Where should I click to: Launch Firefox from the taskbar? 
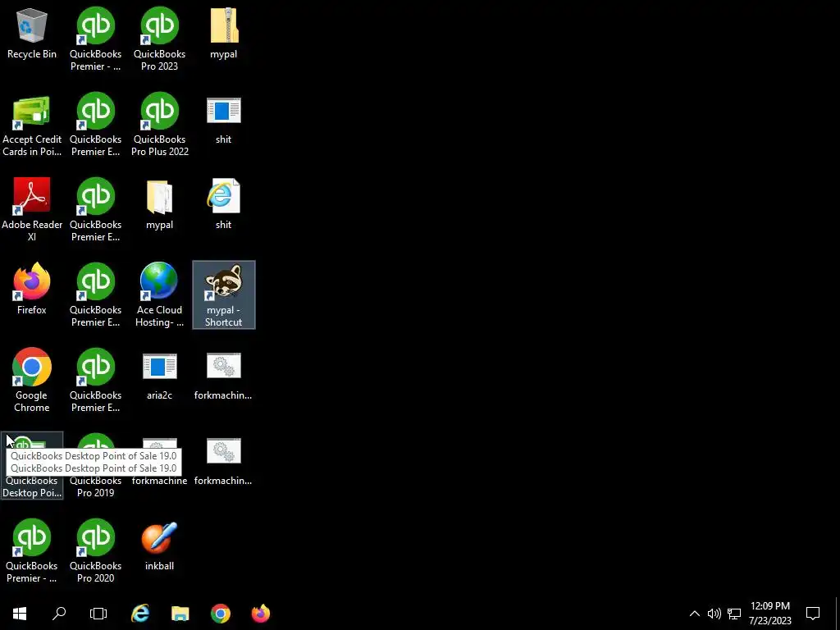[260, 614]
